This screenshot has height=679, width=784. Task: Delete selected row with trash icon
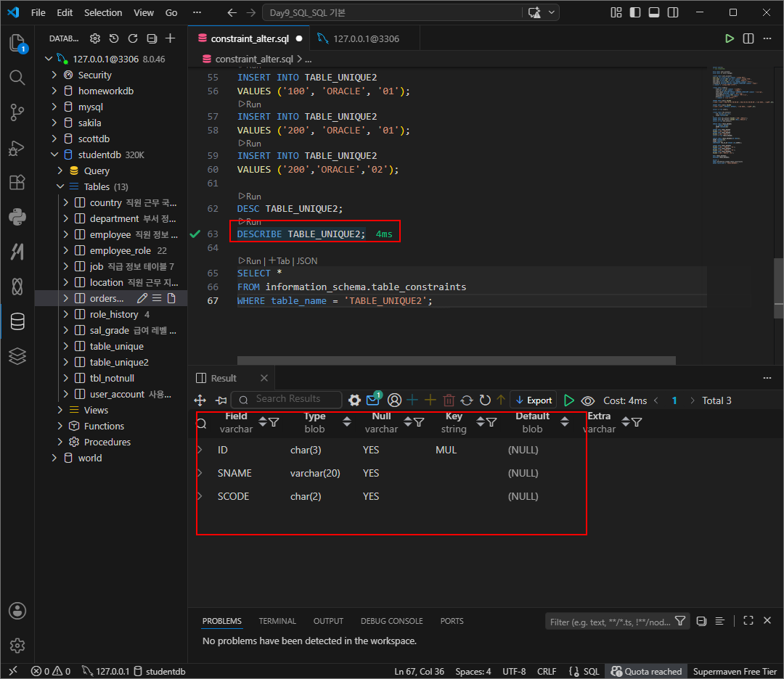[x=449, y=400]
